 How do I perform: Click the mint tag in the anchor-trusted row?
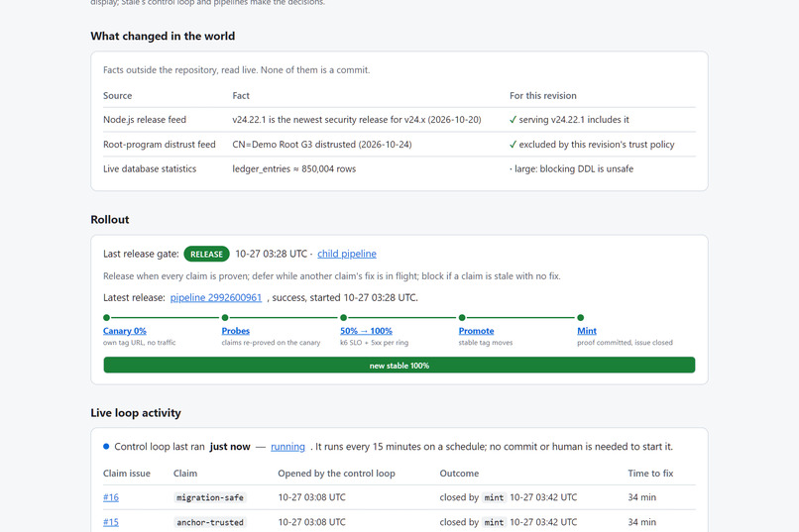(494, 522)
